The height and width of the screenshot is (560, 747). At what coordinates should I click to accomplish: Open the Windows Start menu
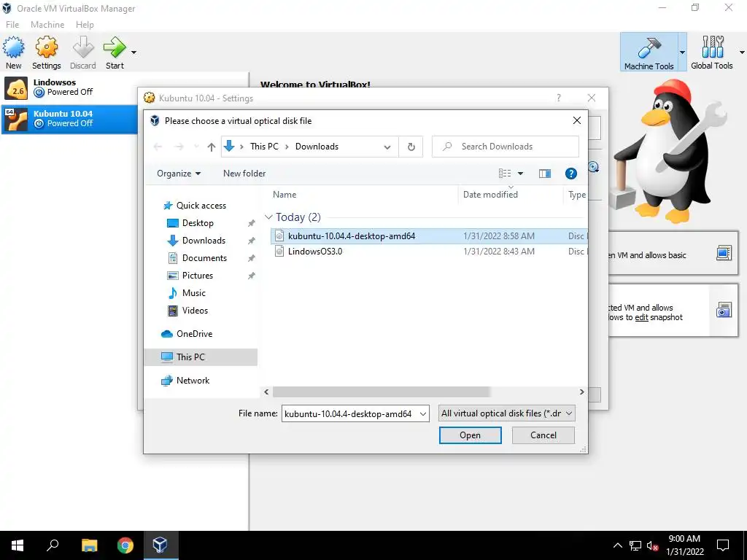click(18, 545)
